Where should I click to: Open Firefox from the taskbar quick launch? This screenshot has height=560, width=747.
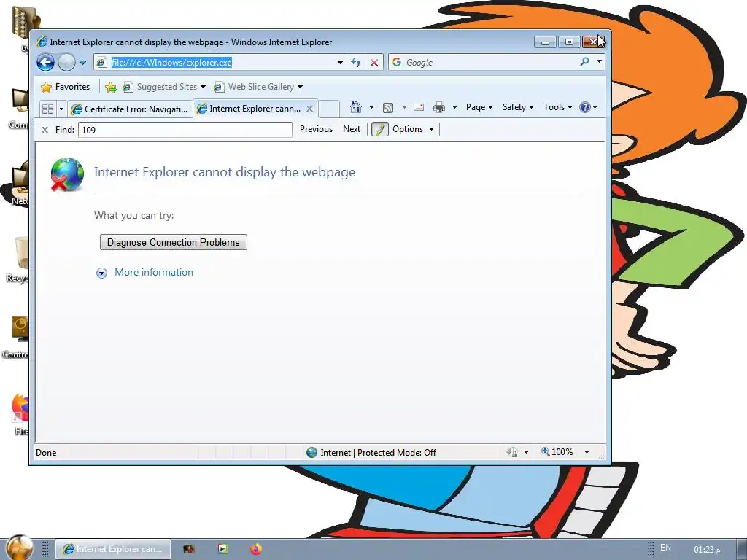(256, 549)
